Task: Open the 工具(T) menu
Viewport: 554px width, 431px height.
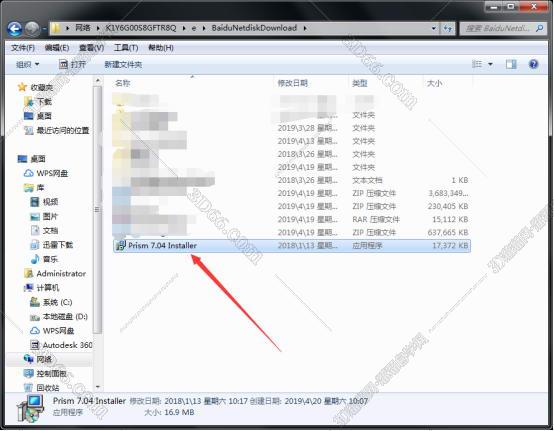Action: pyautogui.click(x=126, y=48)
